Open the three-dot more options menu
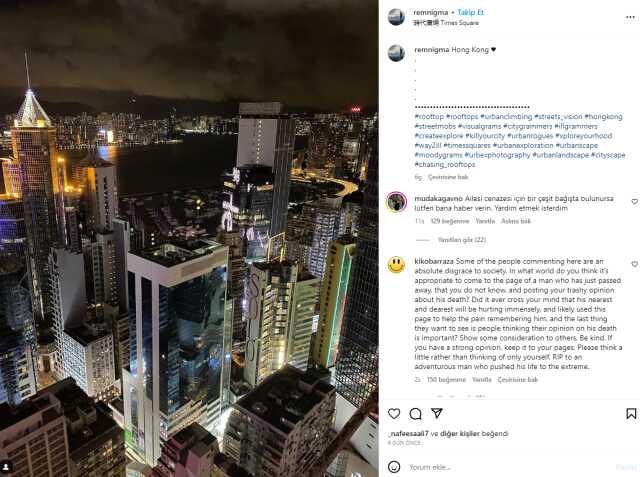The image size is (640, 477). pyautogui.click(x=630, y=17)
